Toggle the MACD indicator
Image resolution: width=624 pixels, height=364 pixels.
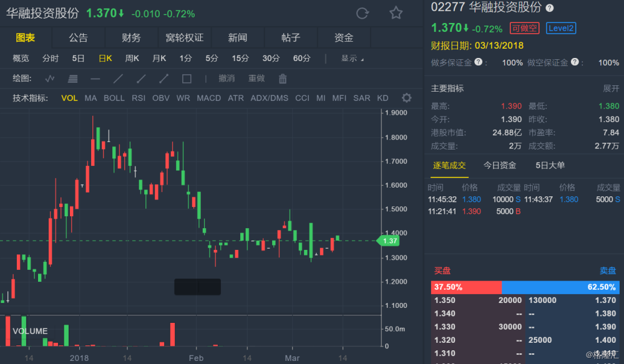[209, 98]
